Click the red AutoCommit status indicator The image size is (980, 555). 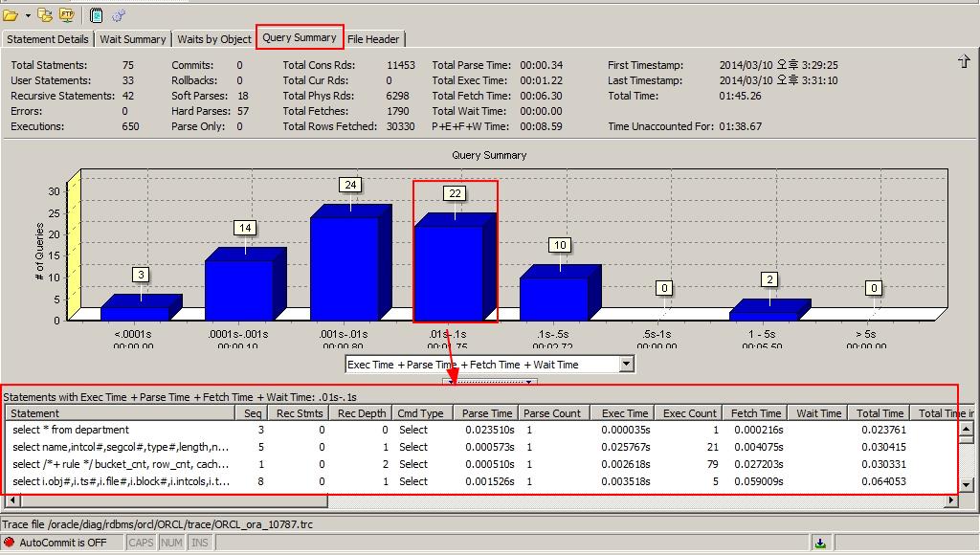[x=10, y=543]
